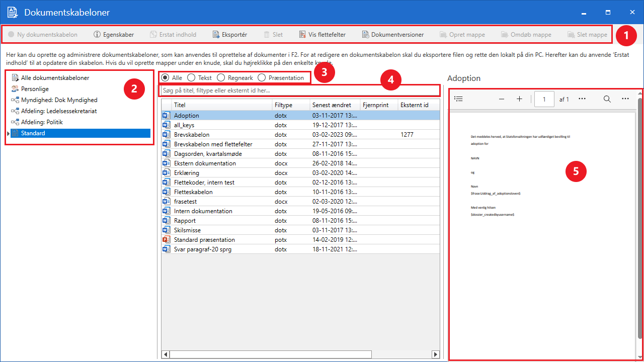Choose the Præsentation radio button
644x362 pixels.
(x=262, y=78)
